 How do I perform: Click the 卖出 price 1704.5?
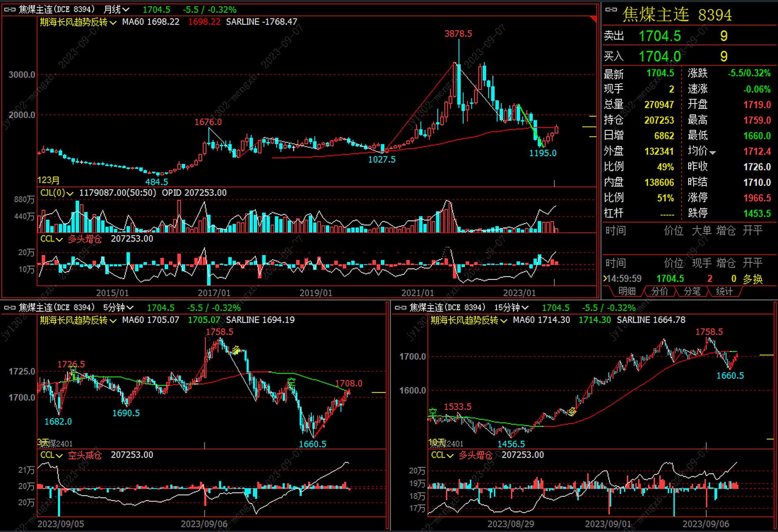[660, 37]
